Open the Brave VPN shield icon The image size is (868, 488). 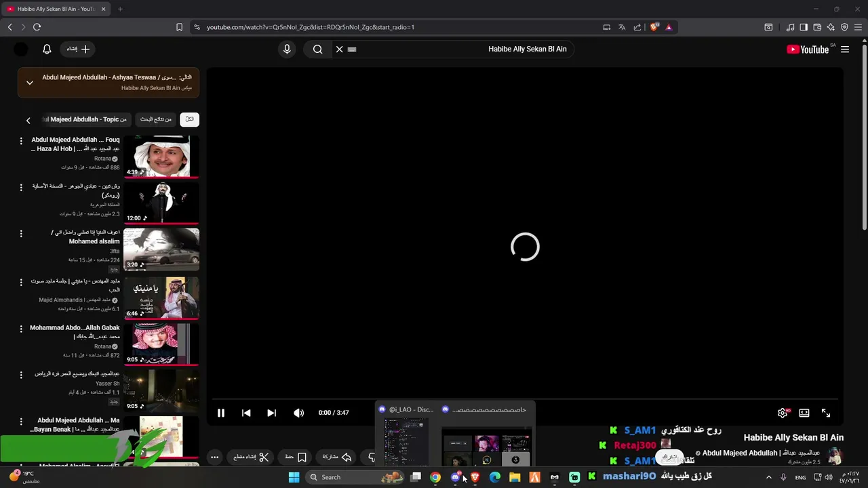click(x=844, y=27)
